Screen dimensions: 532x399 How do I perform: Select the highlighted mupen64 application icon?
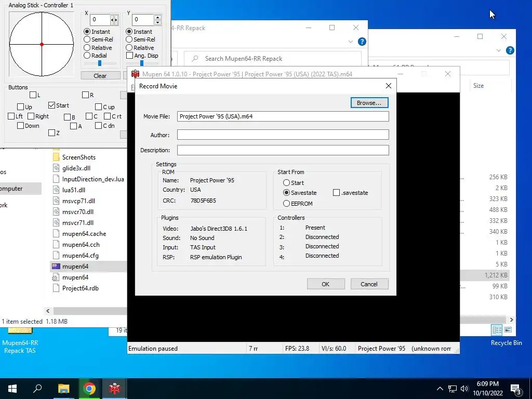(56, 267)
